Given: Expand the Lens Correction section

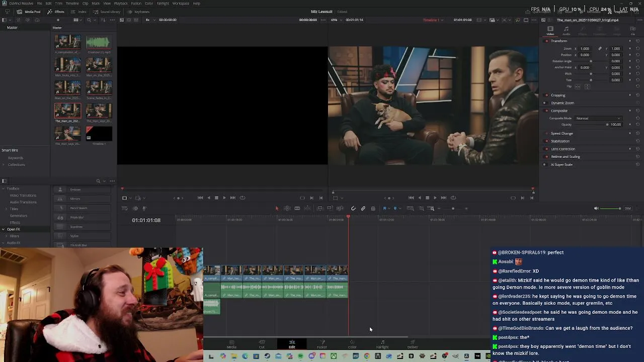Looking at the screenshot, I should tap(563, 149).
